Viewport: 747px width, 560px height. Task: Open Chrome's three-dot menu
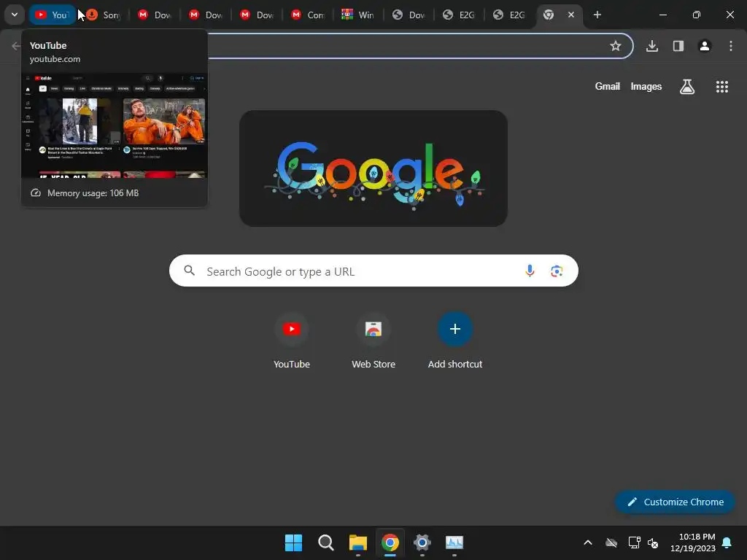point(730,46)
